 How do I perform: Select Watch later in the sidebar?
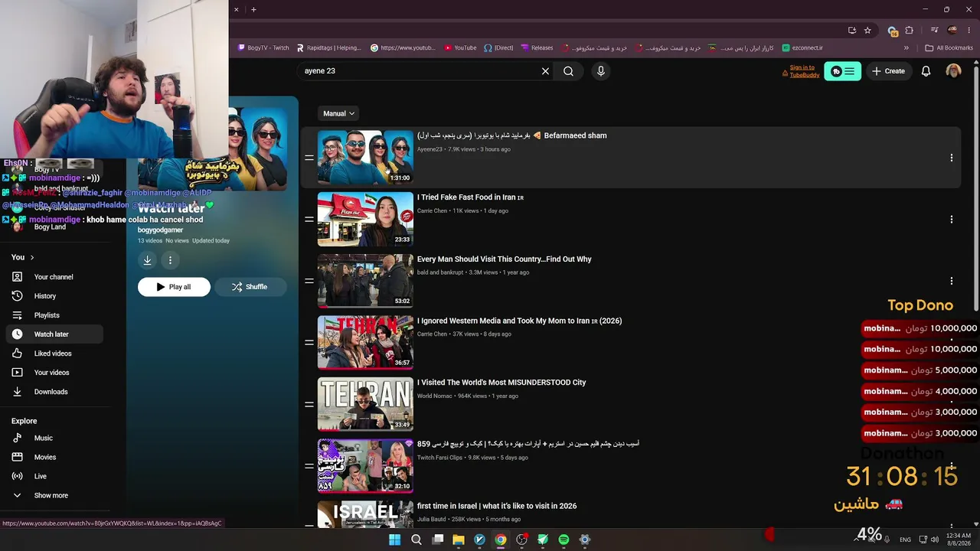(x=54, y=334)
